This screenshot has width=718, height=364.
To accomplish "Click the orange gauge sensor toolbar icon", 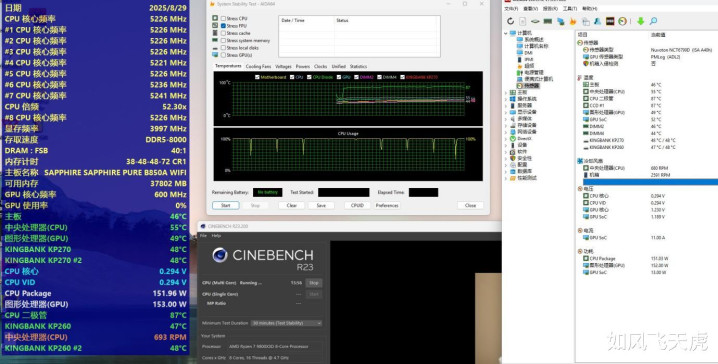I will (x=622, y=21).
